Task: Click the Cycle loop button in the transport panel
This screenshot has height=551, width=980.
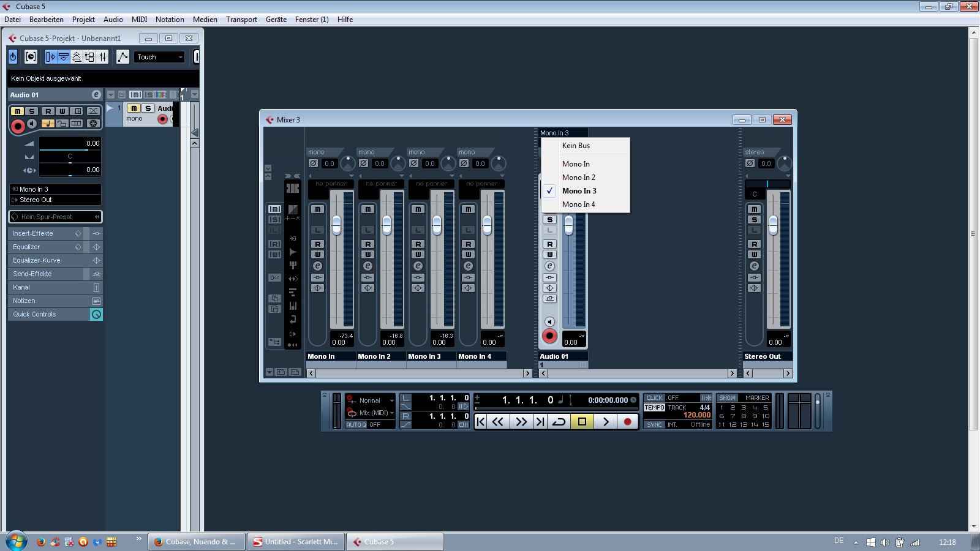Action: tap(559, 421)
